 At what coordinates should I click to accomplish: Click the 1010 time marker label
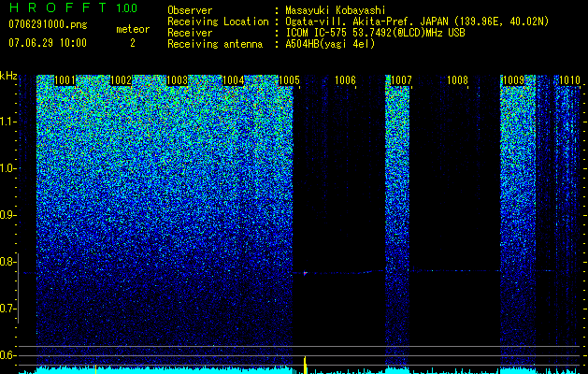pos(569,79)
